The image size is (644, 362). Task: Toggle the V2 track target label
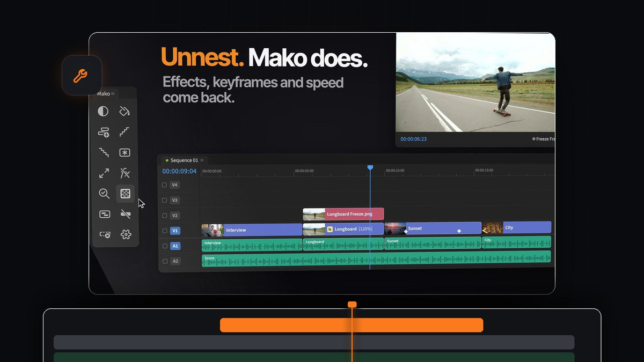[174, 216]
